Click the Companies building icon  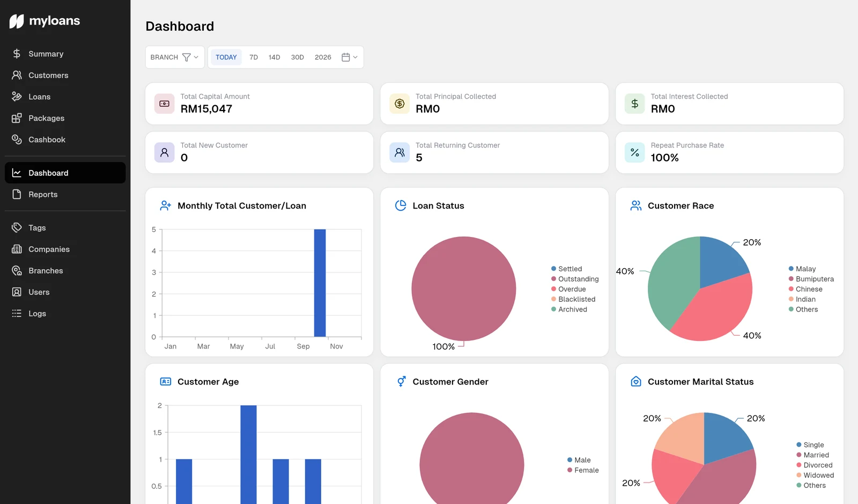(x=17, y=249)
